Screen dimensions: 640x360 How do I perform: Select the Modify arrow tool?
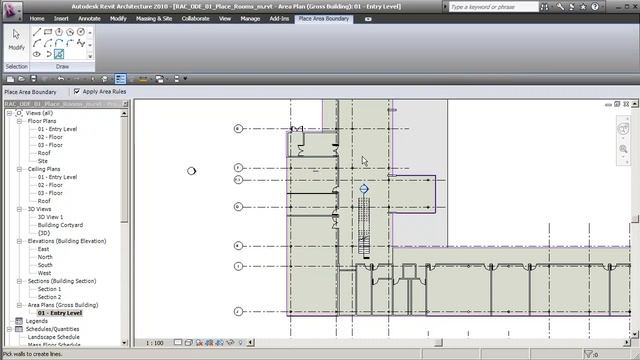pos(16,40)
